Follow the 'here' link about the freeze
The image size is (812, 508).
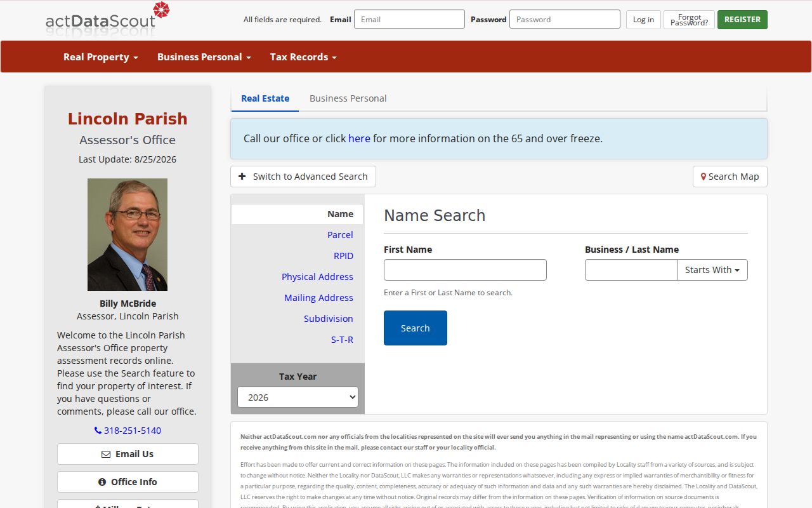click(359, 138)
